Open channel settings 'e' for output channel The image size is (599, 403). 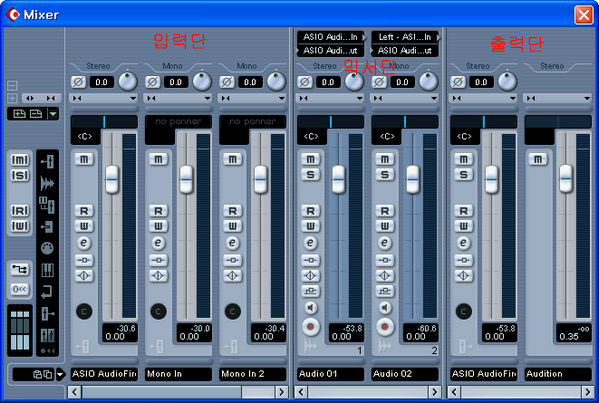463,243
